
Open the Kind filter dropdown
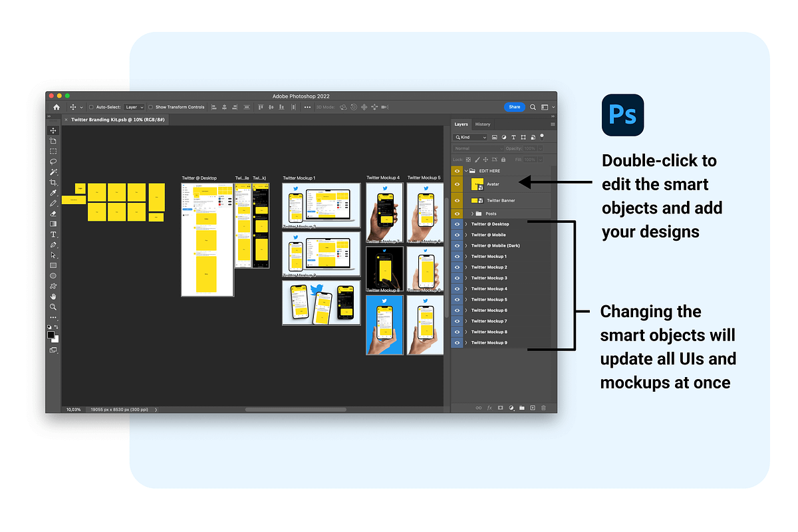471,137
